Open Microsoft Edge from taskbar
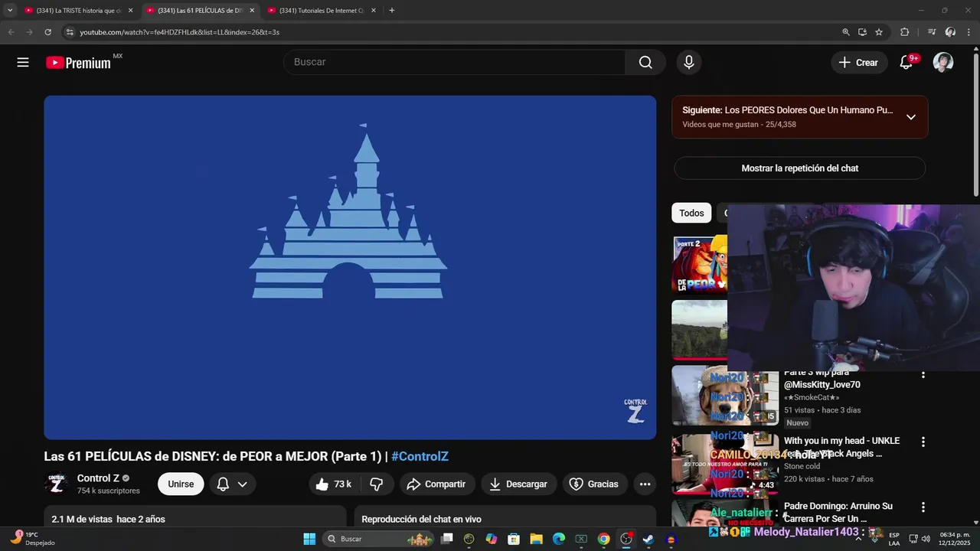This screenshot has width=980, height=551. pyautogui.click(x=558, y=539)
